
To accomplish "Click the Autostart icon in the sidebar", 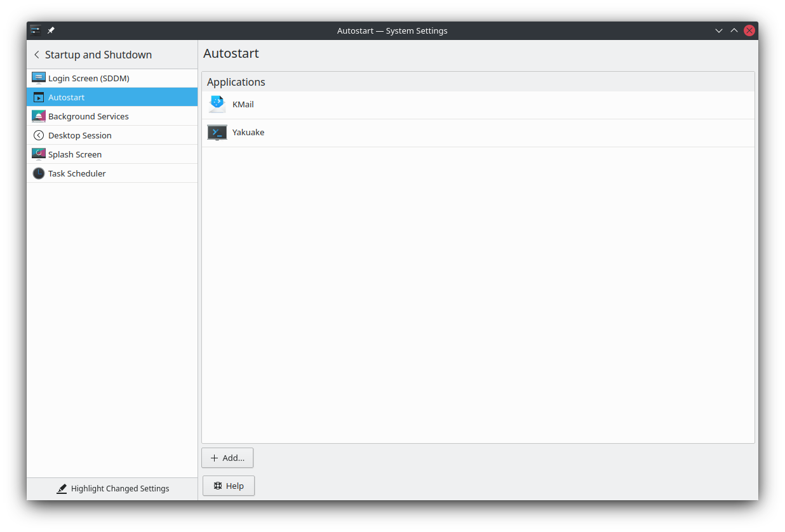I will coord(39,97).
